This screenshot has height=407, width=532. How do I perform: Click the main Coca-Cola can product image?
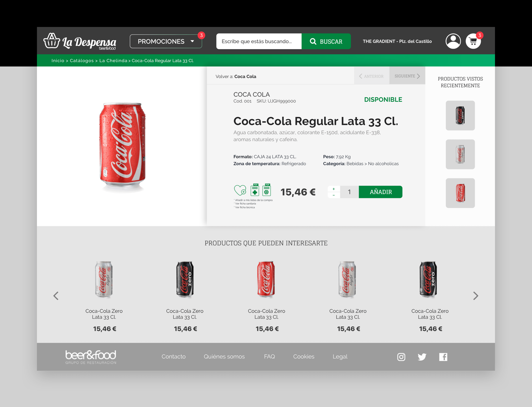[x=122, y=147]
